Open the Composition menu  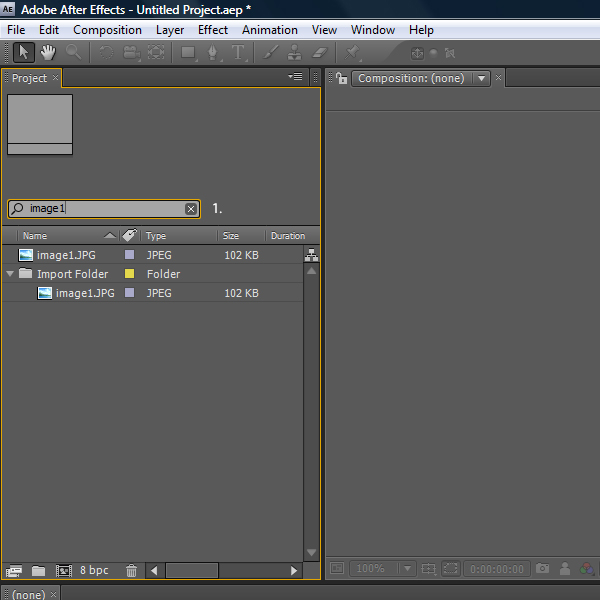107,30
